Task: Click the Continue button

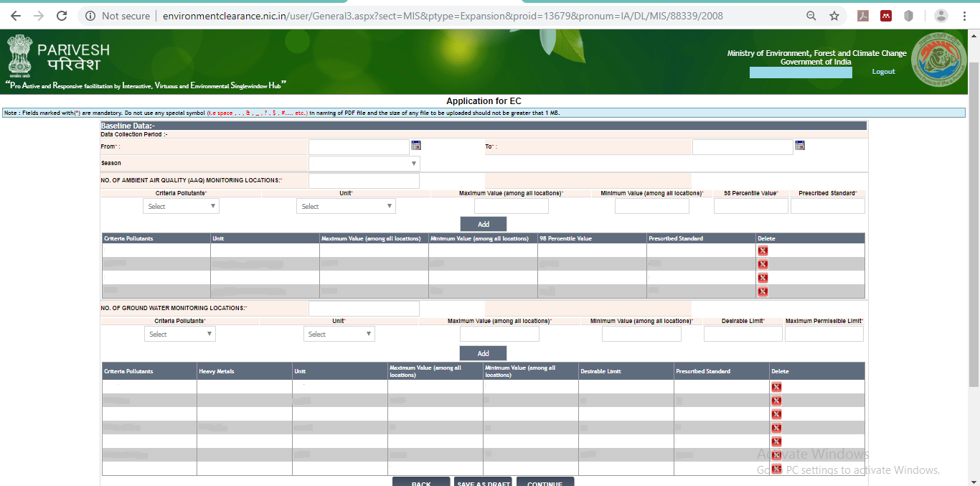Action: point(545,482)
